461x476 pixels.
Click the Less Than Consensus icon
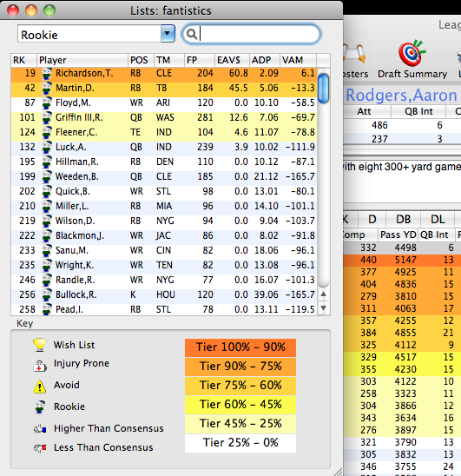pyautogui.click(x=40, y=448)
